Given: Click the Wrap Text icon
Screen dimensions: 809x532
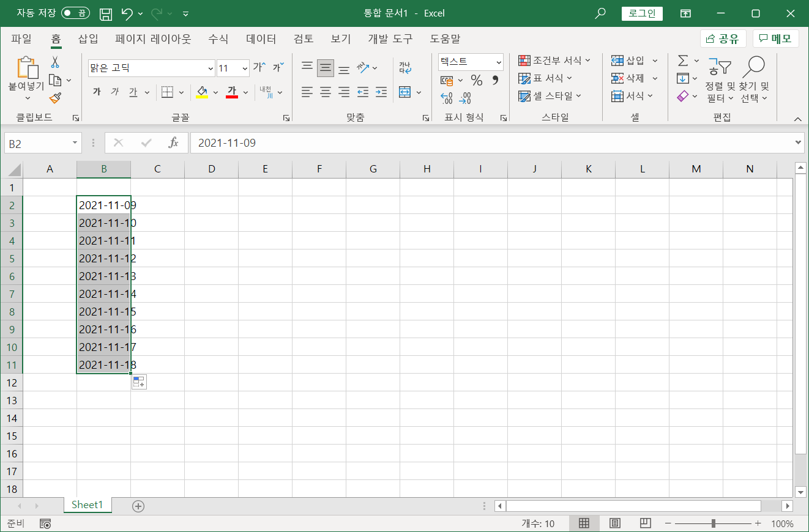Looking at the screenshot, I should 405,67.
